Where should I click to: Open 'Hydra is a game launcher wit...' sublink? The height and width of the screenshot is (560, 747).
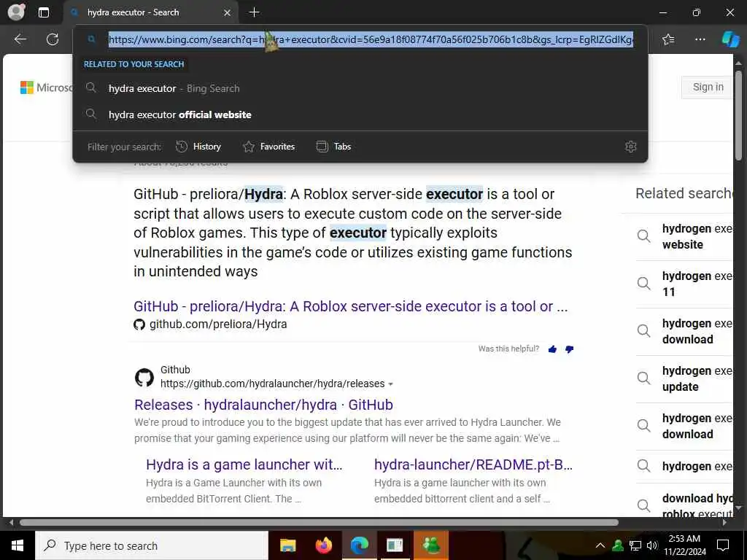pyautogui.click(x=244, y=464)
